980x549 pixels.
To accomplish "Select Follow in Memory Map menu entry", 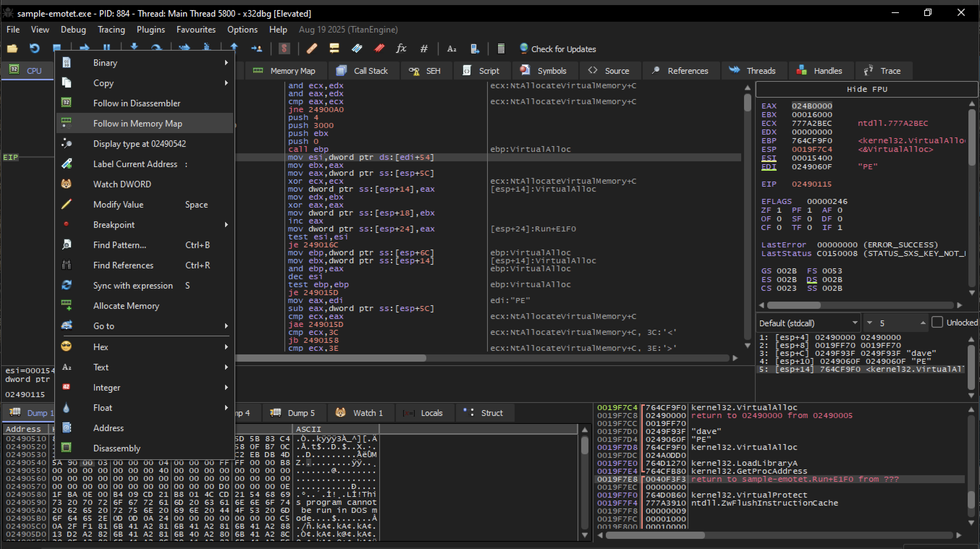I will click(144, 123).
